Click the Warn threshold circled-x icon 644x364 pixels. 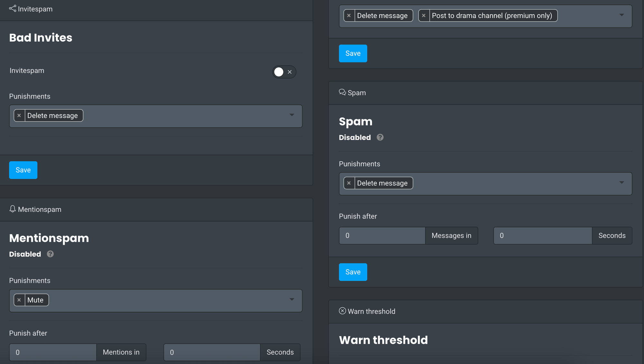(342, 311)
